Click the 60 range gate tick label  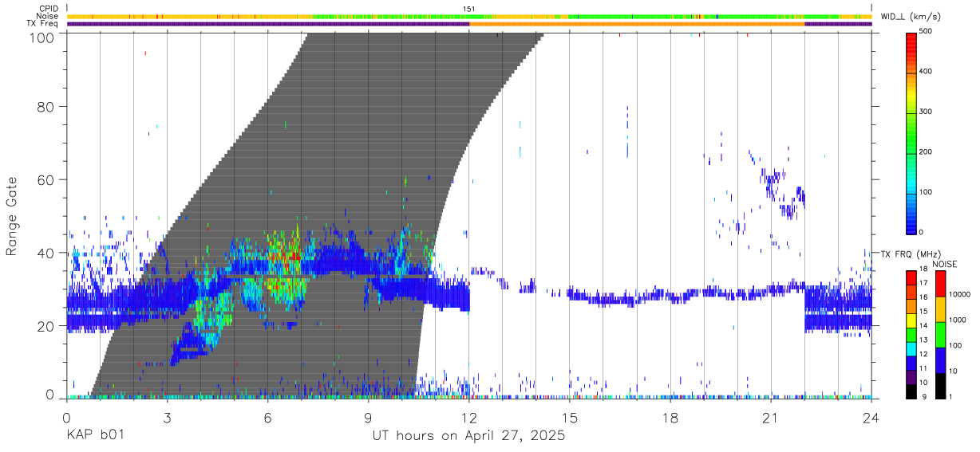(45, 180)
